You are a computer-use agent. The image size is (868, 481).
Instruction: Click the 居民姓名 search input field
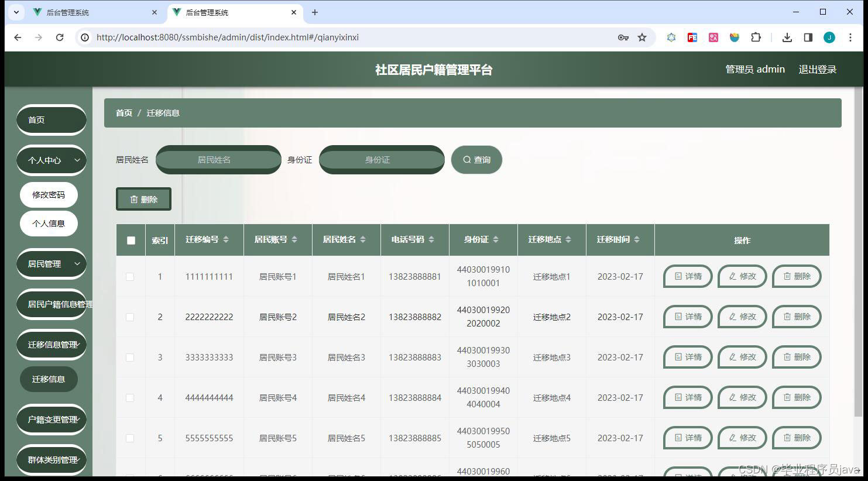pyautogui.click(x=218, y=160)
